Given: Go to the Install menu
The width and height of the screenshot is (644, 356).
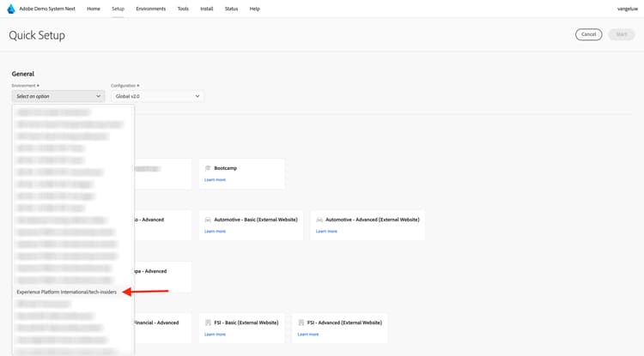Looking at the screenshot, I should point(207,9).
